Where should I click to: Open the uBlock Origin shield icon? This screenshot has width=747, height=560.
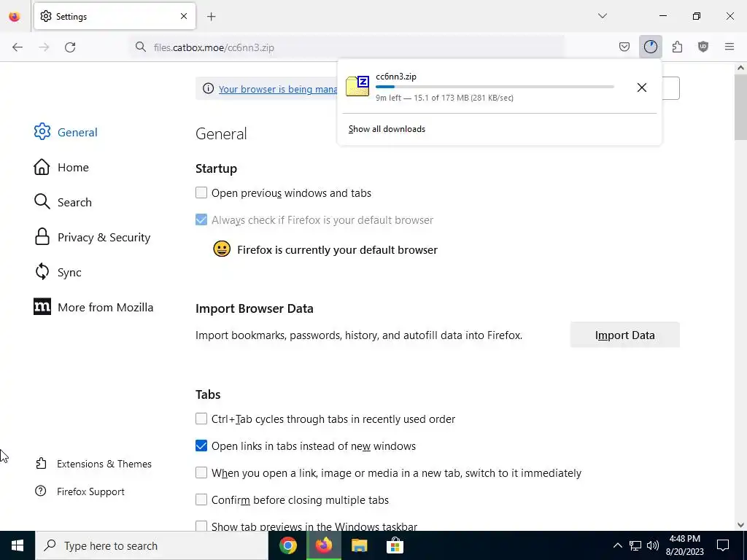[703, 47]
